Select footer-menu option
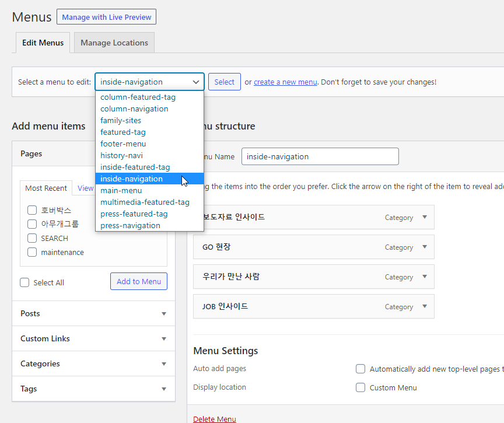 point(149,144)
